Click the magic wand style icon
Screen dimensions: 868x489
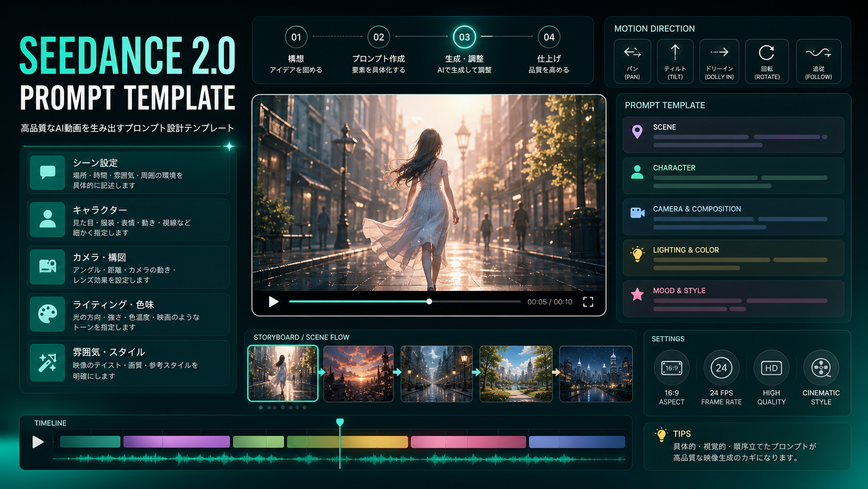click(48, 362)
